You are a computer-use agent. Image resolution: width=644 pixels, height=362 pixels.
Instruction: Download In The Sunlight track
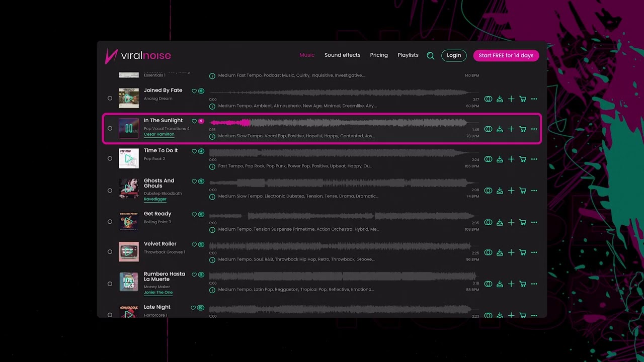500,129
